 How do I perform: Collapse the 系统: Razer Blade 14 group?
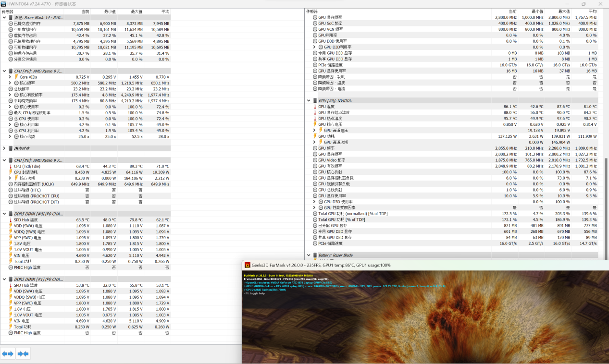point(4,17)
